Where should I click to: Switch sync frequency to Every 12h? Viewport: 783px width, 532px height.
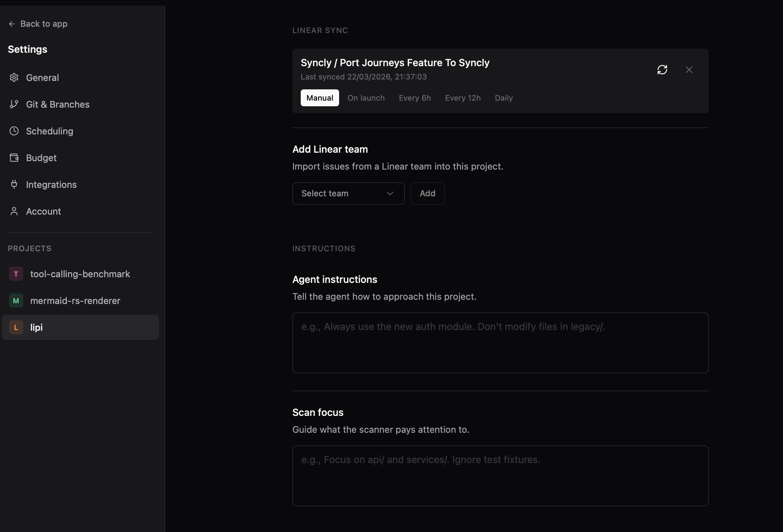[x=463, y=98]
